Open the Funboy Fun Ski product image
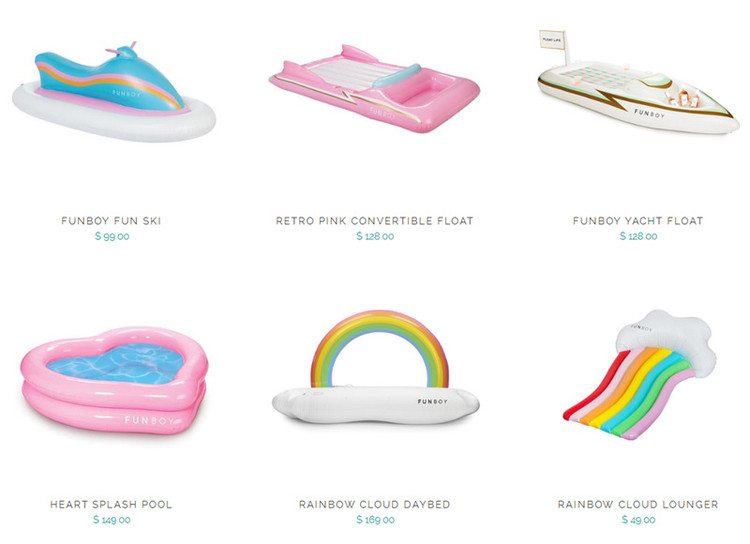This screenshot has height=544, width=750. pyautogui.click(x=114, y=92)
